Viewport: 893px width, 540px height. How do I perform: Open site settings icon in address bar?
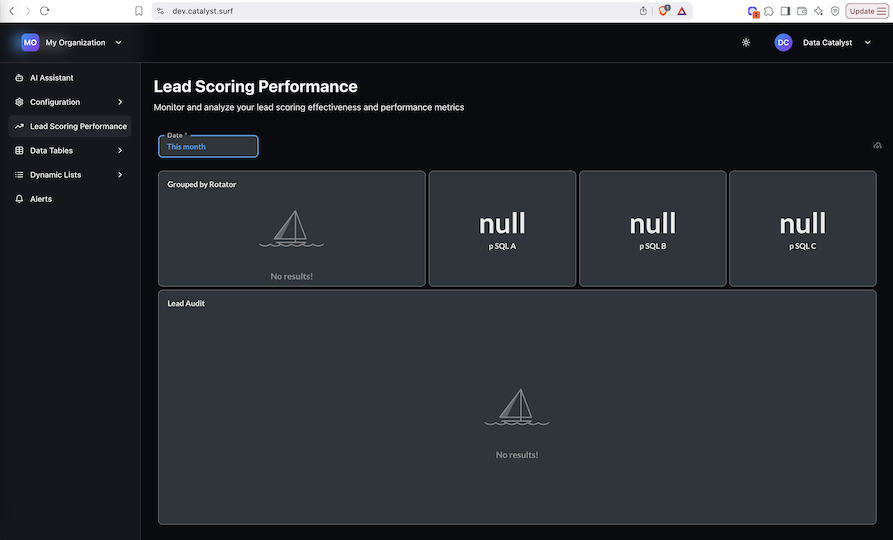(160, 11)
